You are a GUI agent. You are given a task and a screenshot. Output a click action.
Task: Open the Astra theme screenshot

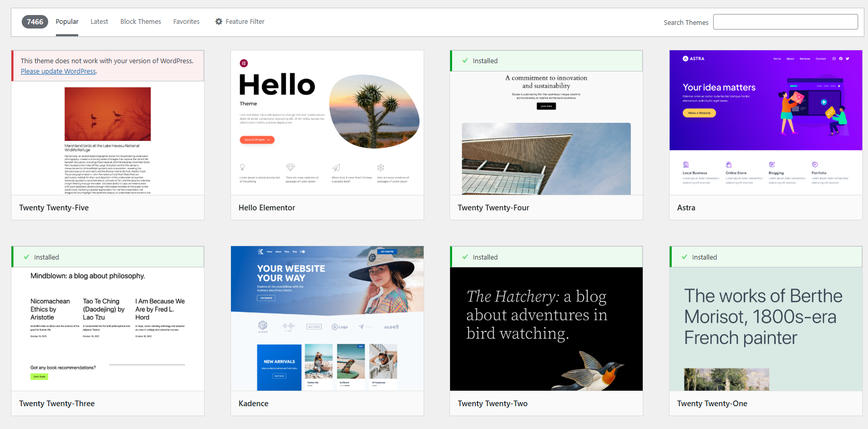766,123
